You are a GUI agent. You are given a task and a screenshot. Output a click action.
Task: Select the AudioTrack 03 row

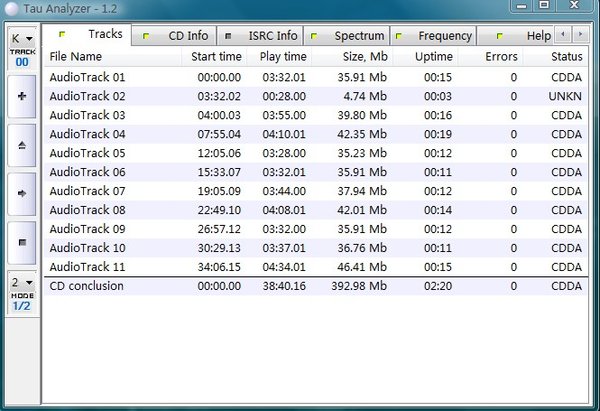(x=316, y=115)
